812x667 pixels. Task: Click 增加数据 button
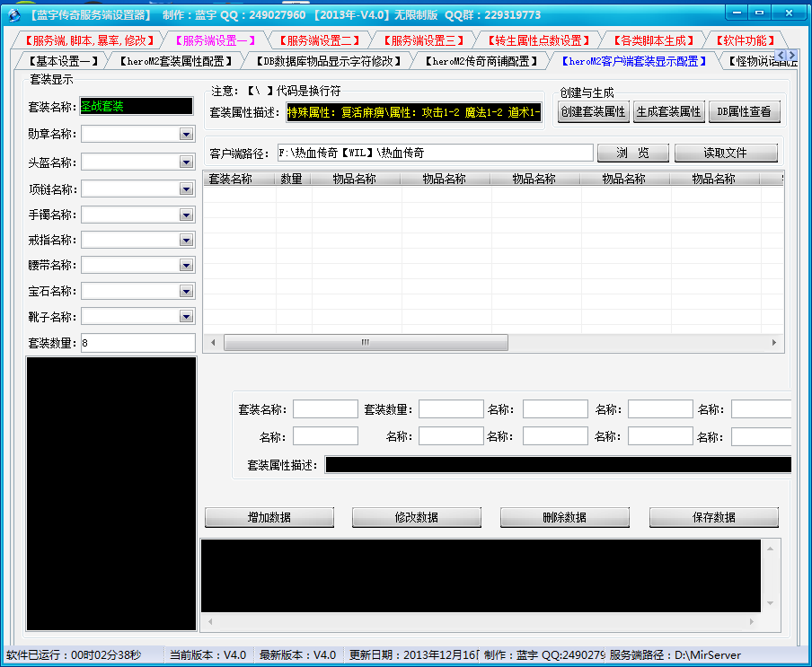(269, 517)
